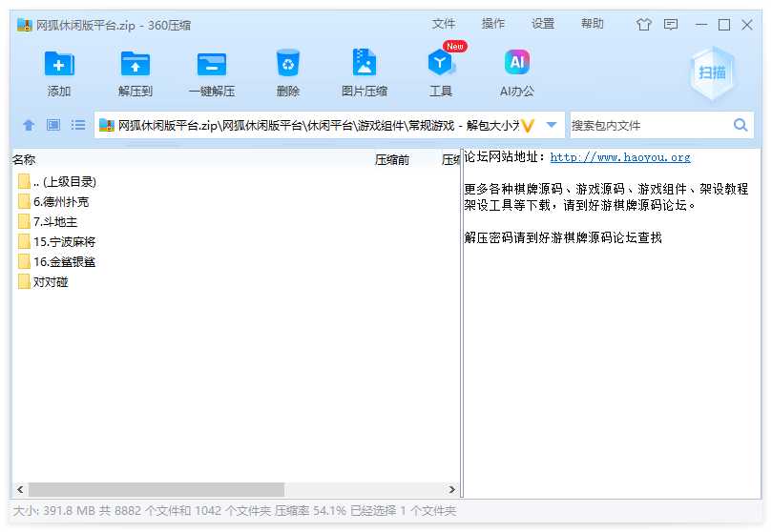Click the scrollbar right arrow

[452, 489]
